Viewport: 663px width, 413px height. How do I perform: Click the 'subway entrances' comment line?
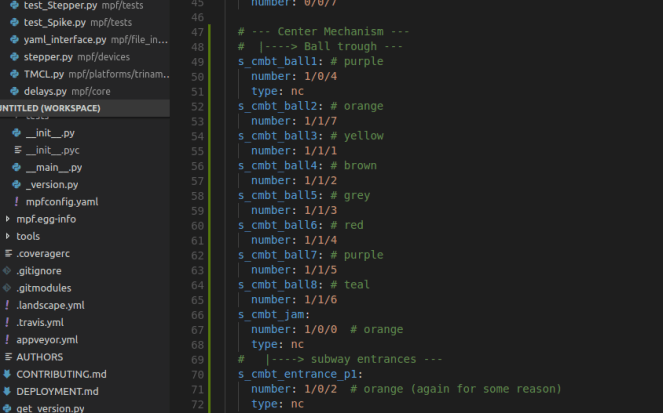point(340,359)
